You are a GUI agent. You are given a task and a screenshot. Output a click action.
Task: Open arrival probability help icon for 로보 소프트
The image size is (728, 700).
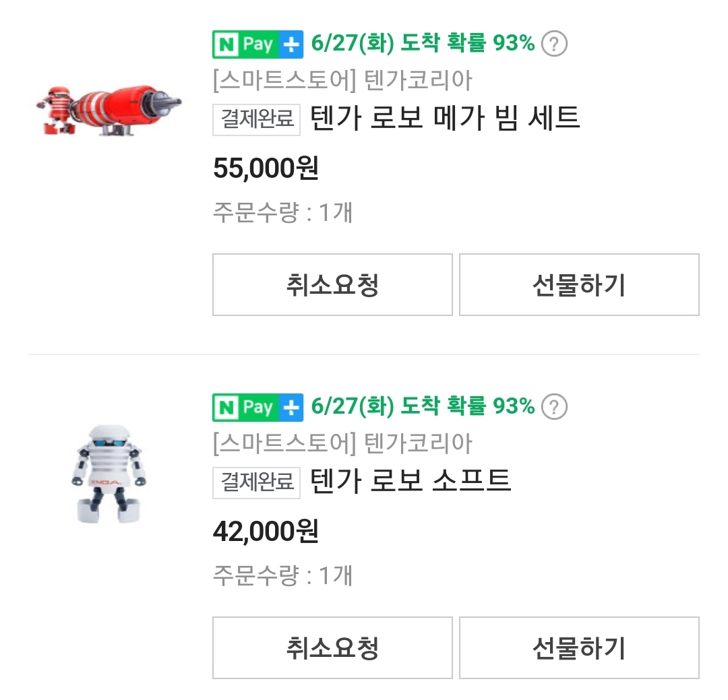(x=554, y=407)
